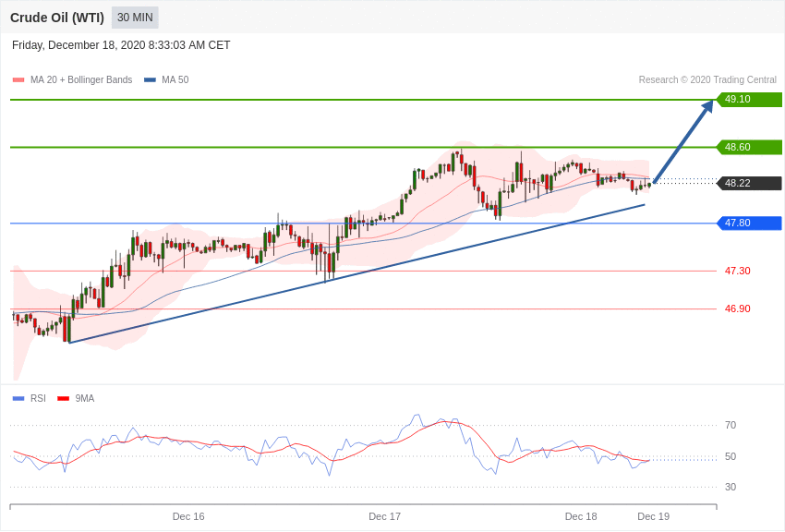Click the 30 MIN timeframe badge
Screen dimensions: 785x532
click(x=135, y=18)
